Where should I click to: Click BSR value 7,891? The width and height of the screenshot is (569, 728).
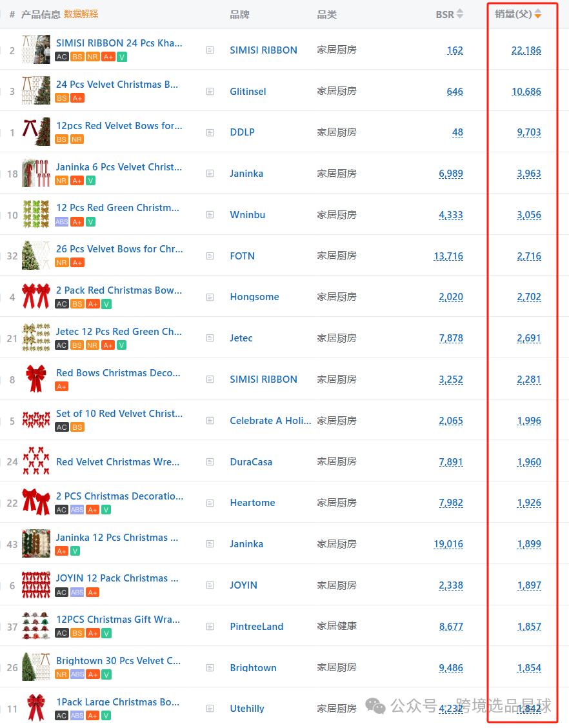click(x=451, y=462)
